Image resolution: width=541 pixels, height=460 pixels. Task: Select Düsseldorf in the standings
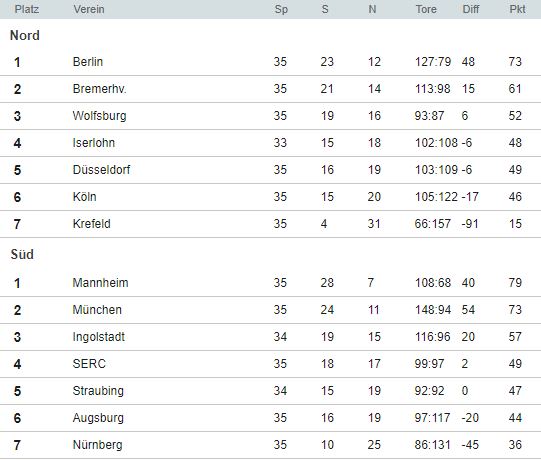101,170
